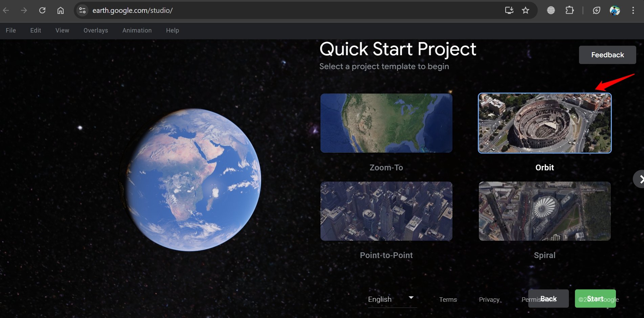
Task: Open the View menu
Action: click(x=62, y=30)
